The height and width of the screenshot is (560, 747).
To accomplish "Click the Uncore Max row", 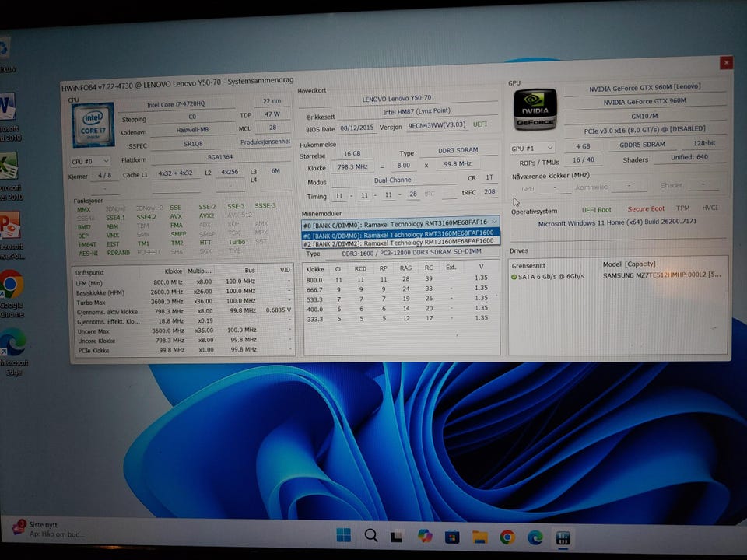I will tap(184, 331).
